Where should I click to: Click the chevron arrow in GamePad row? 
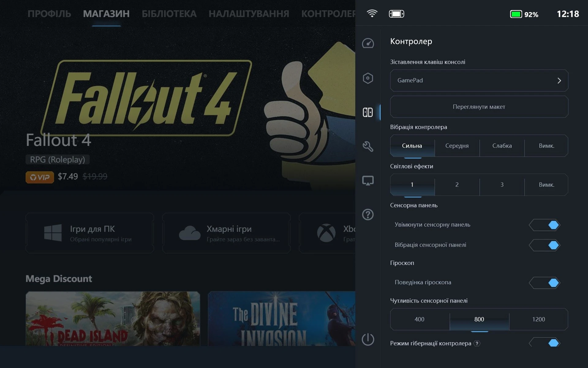coord(559,80)
